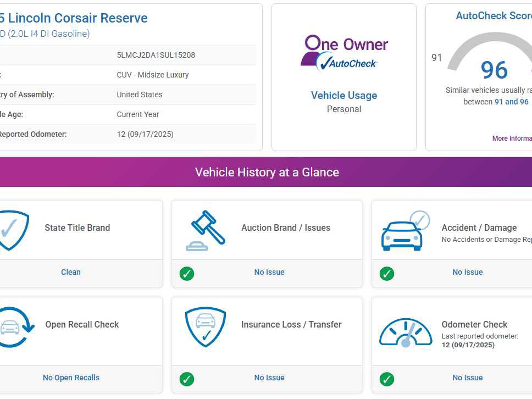Viewport: 532px width, 399px height.
Task: Click the Vehicle History at a Glance banner
Action: point(267,172)
